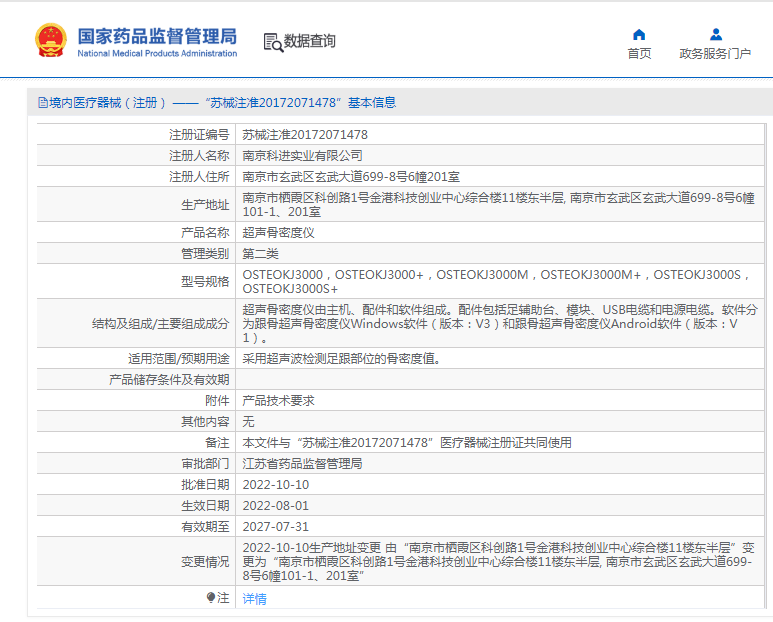Click the intended use 采用超声波检测足跟部位的骨密度值
The width and height of the screenshot is (773, 622).
[x=341, y=359]
